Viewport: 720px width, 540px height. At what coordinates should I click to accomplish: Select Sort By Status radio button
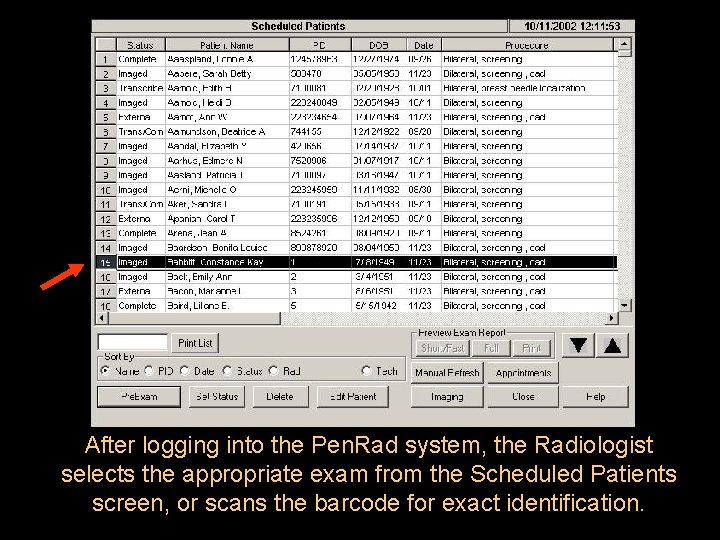[x=227, y=371]
